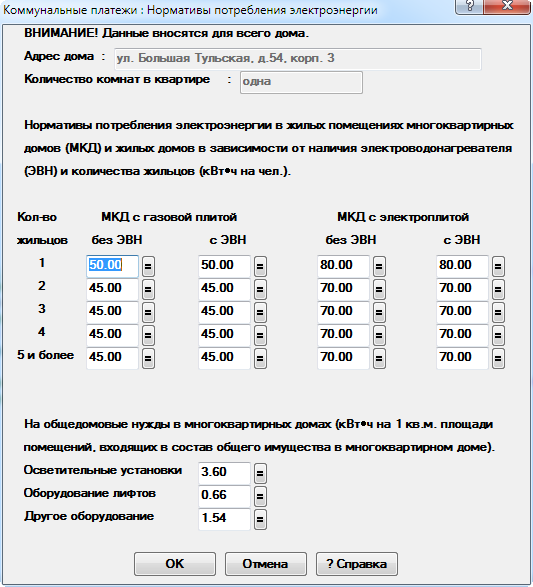
Task: Click the 'МКД с газовой плитой' column heading
Action: 169,217
